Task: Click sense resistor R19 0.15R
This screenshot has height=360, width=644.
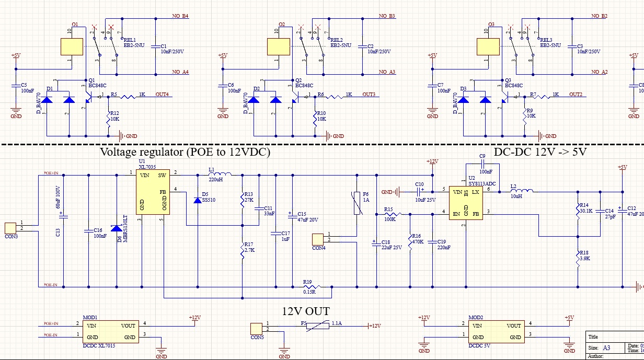Action: [313, 286]
